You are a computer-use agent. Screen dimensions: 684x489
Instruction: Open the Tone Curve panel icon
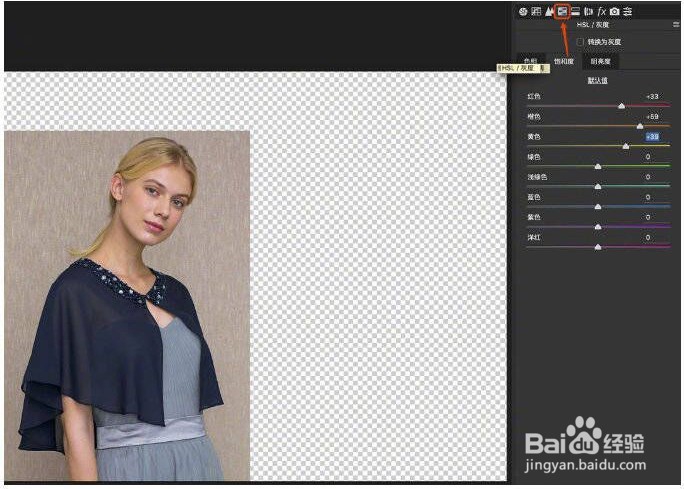[536, 12]
